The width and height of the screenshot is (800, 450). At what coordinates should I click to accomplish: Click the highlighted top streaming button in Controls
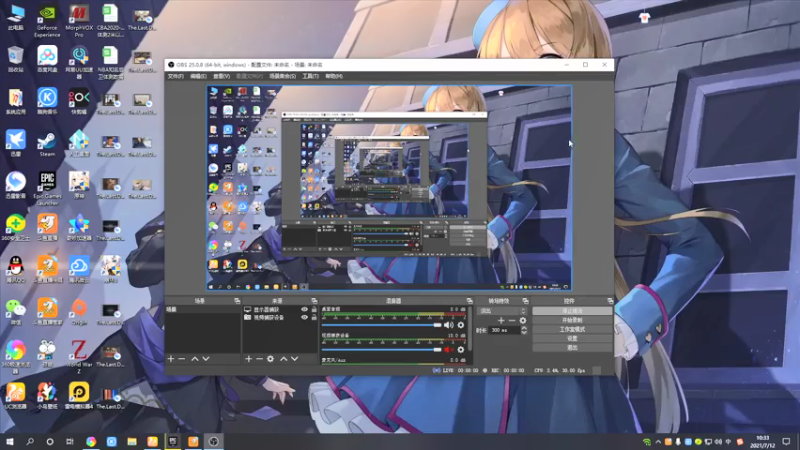click(572, 311)
